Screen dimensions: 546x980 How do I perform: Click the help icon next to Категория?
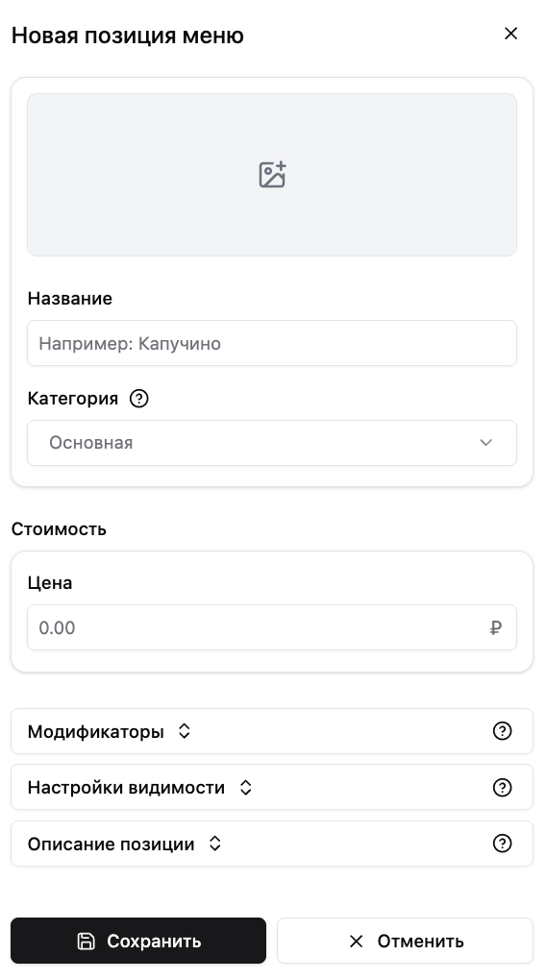(x=138, y=398)
